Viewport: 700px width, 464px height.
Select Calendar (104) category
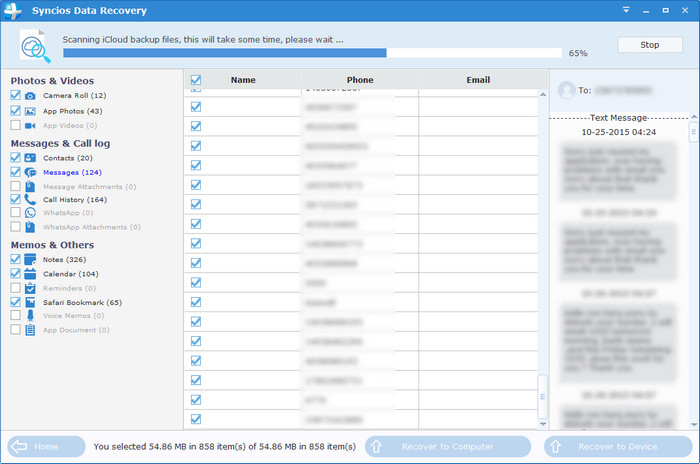[71, 274]
